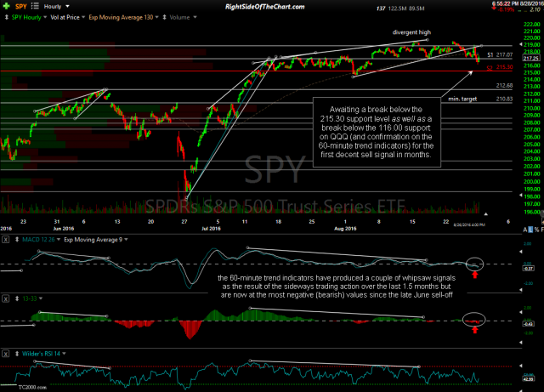This screenshot has width=544, height=392.
Task: Toggle logarithmic scale L button
Action: coord(530,230)
